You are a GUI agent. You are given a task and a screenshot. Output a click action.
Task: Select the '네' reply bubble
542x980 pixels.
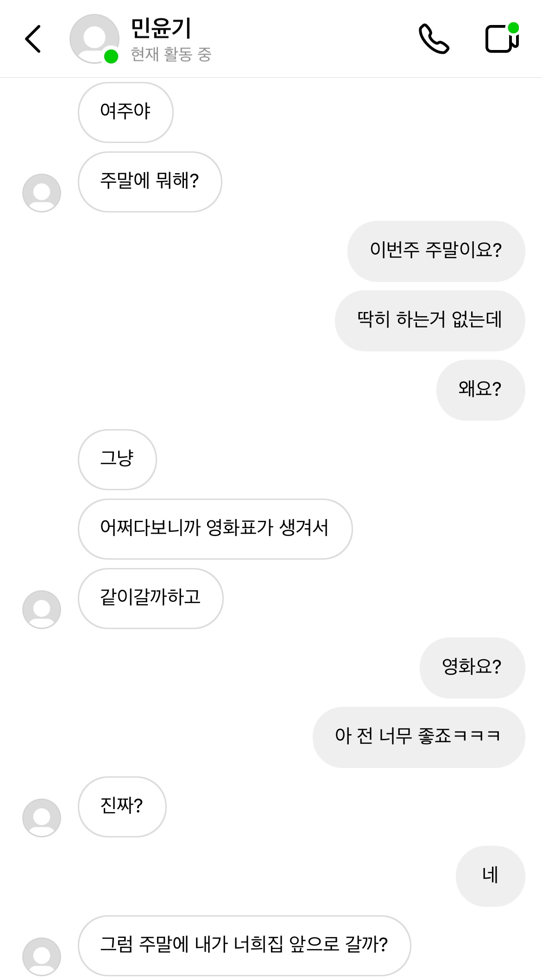pyautogui.click(x=490, y=876)
